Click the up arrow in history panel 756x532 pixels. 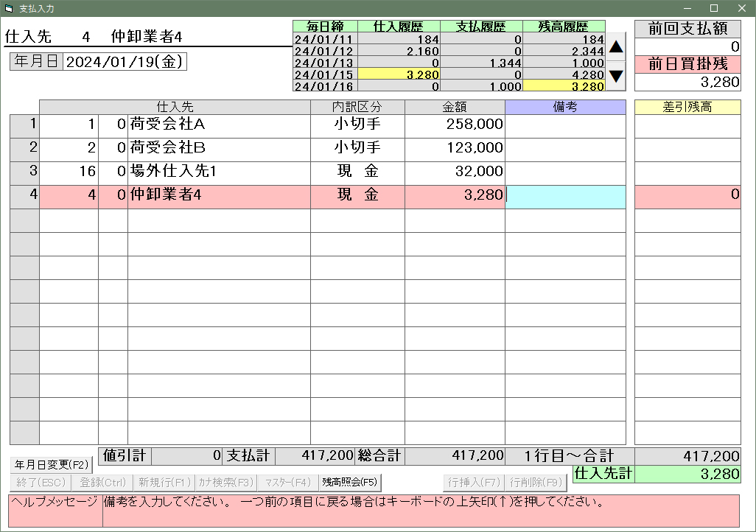(616, 47)
